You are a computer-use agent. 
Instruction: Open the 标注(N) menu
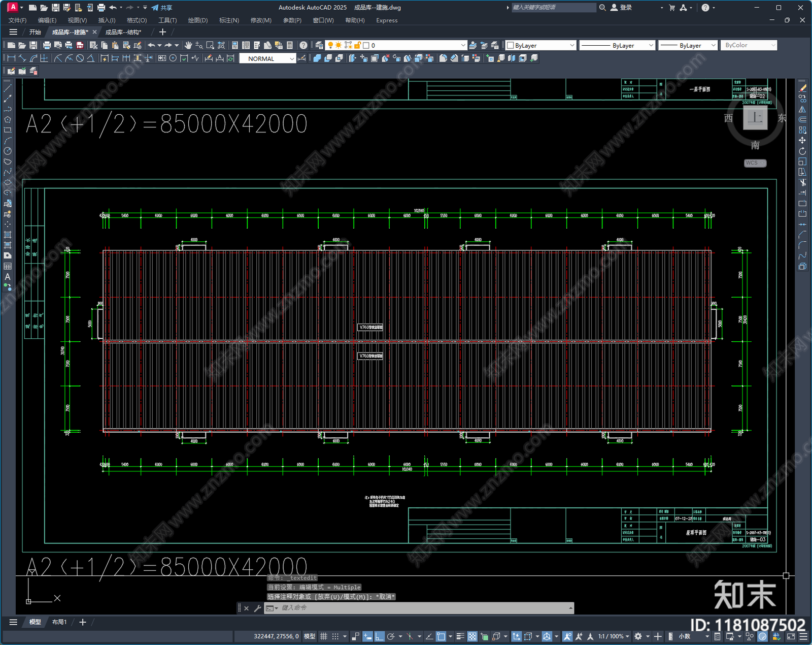pyautogui.click(x=229, y=20)
